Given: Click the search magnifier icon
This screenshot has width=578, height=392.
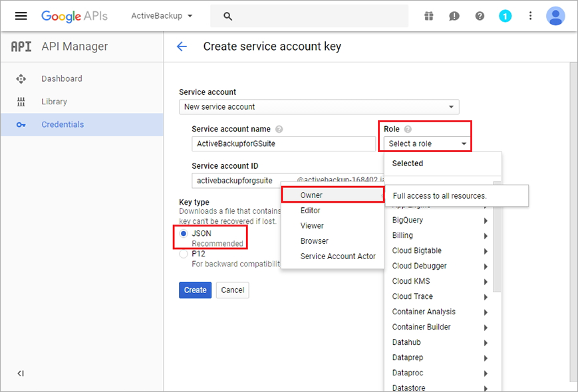Looking at the screenshot, I should coord(228,16).
